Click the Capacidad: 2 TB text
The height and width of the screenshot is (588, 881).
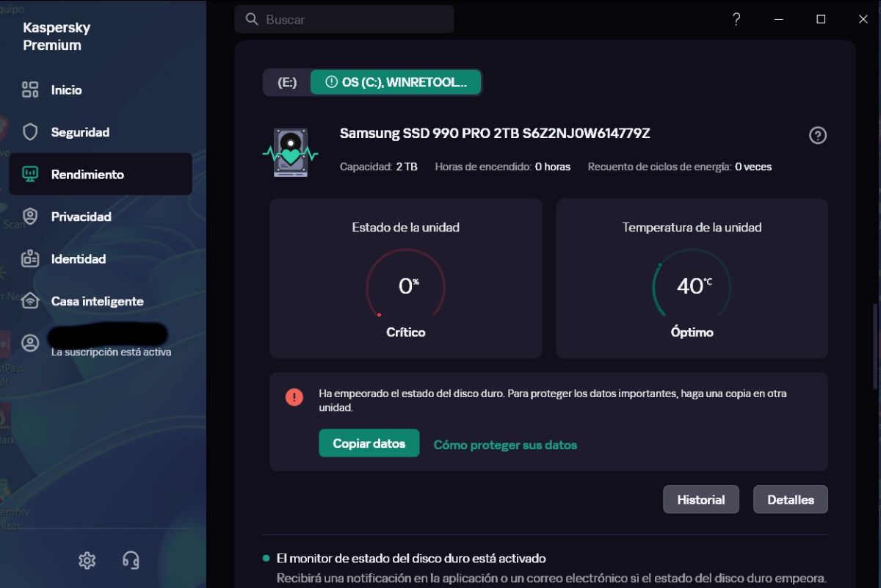pyautogui.click(x=379, y=167)
